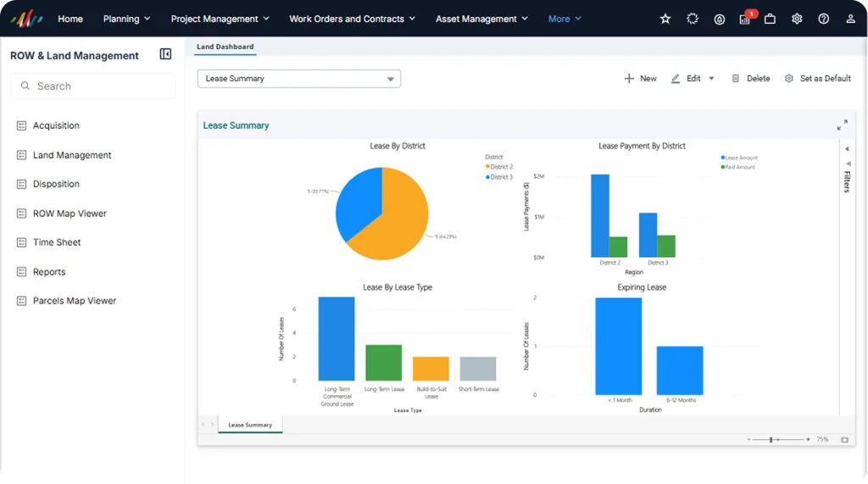Viewport: 868px width, 484px height.
Task: Click the fit-to-page icon beside 75%
Action: pos(845,440)
